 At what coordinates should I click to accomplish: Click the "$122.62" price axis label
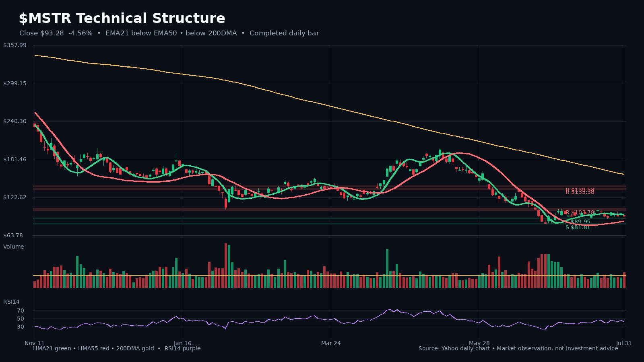(x=15, y=197)
